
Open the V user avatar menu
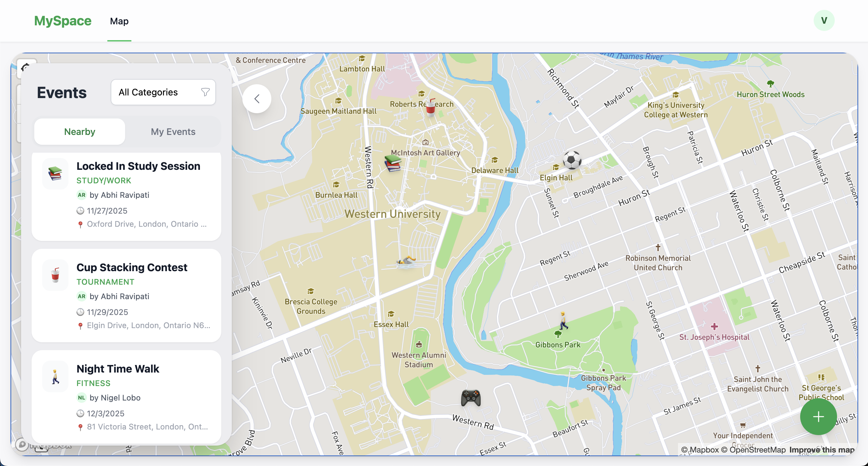(824, 20)
